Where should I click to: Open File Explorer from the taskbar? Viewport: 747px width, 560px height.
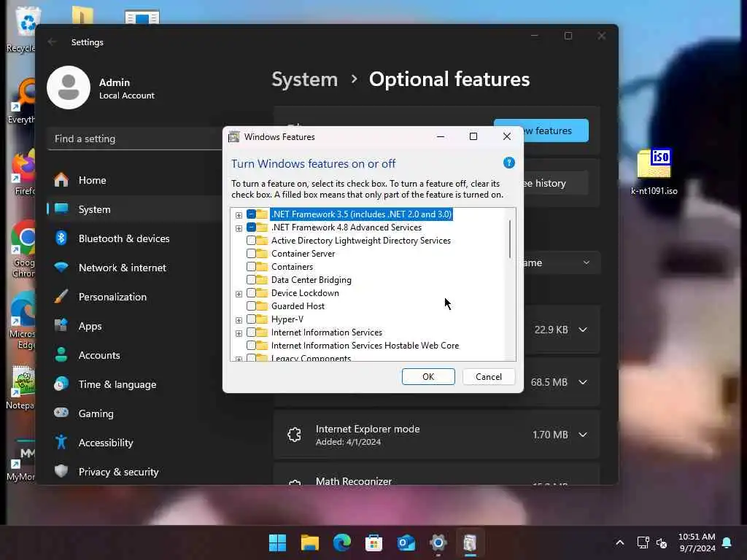pos(309,542)
